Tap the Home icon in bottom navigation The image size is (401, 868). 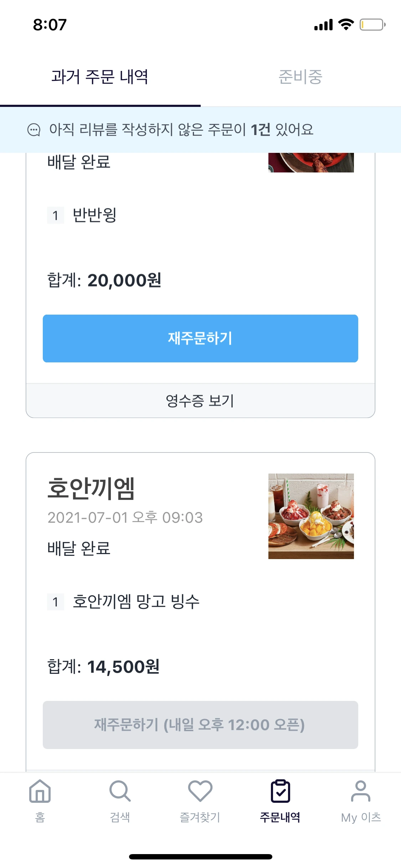tap(40, 791)
